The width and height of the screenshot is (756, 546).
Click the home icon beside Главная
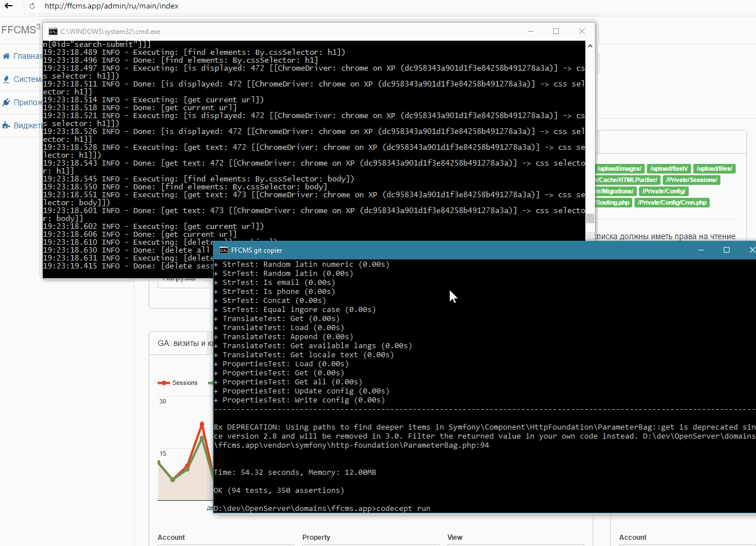[6, 56]
